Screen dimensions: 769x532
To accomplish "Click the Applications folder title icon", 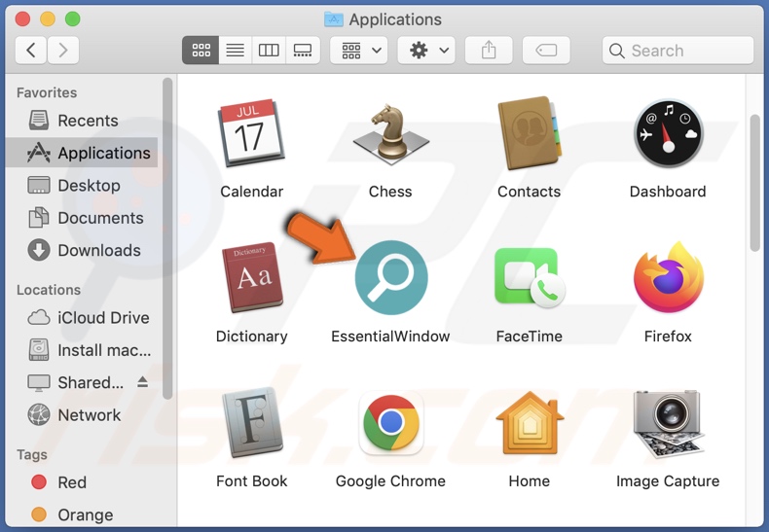I will [x=334, y=19].
